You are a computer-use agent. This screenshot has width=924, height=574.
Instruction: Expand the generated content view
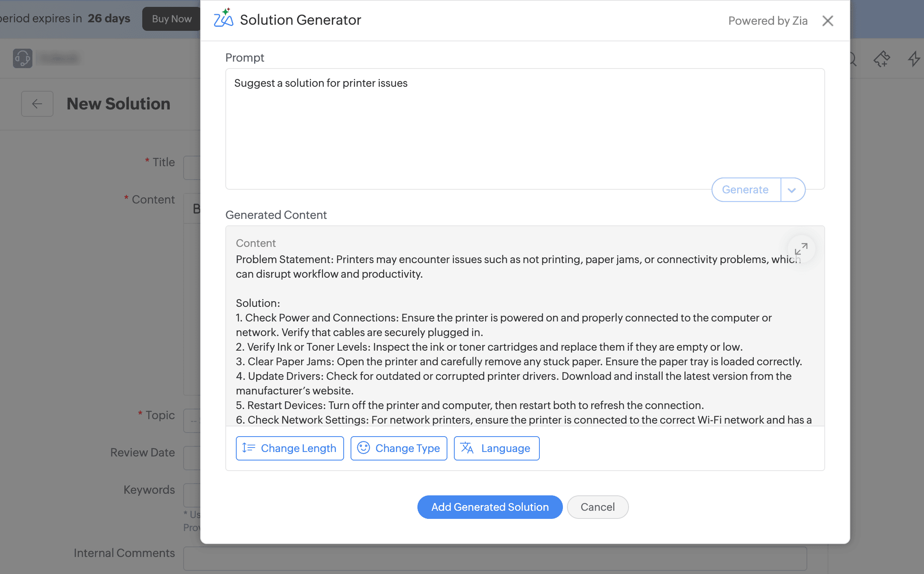(801, 249)
